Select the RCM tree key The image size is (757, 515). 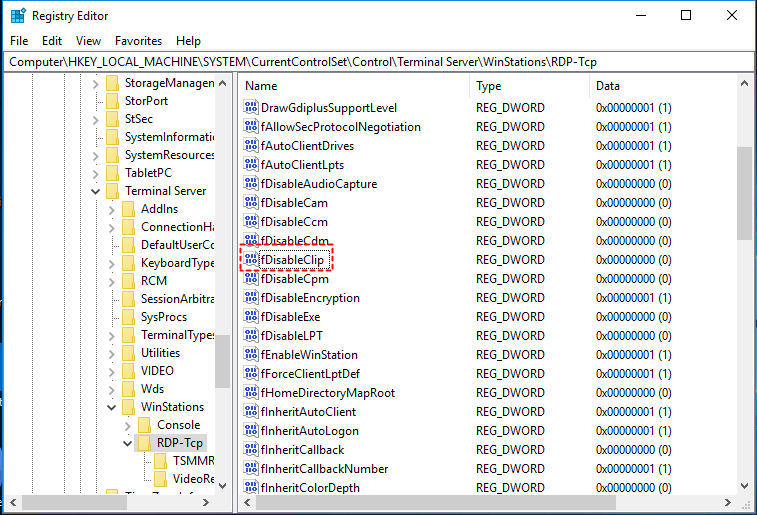154,281
